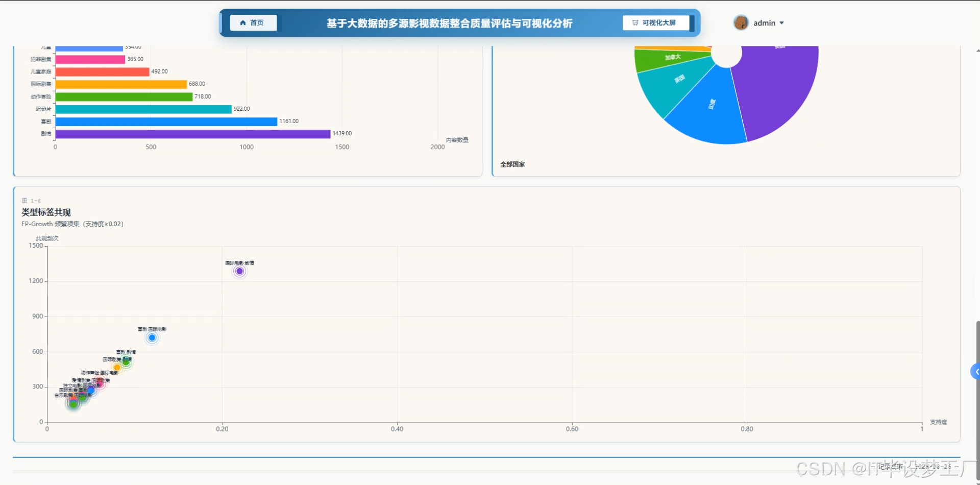Click the 支持度 x-axis label

point(938,422)
